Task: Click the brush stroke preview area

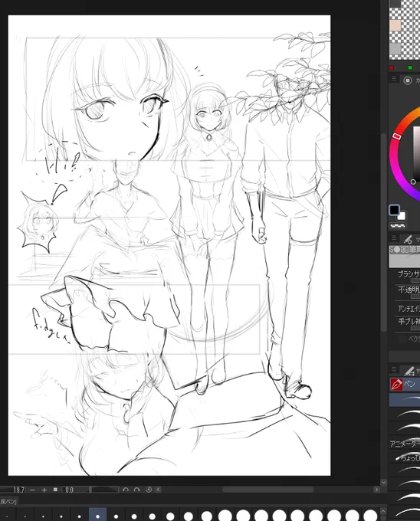Action: (x=405, y=257)
